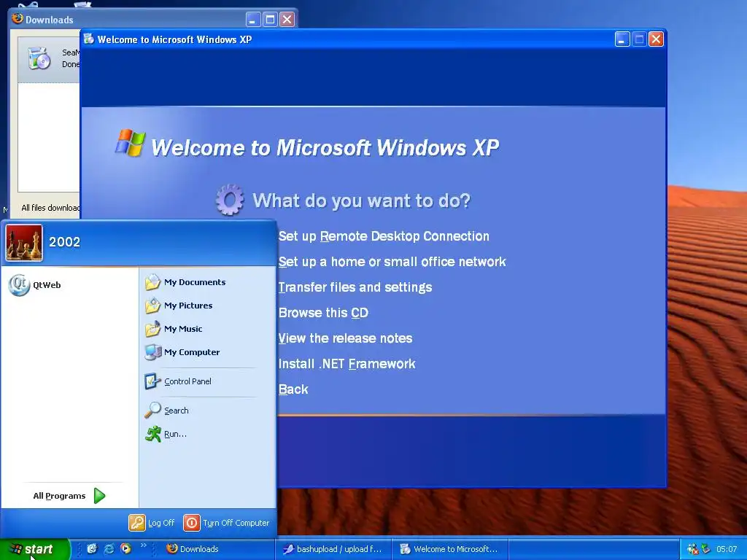
Task: Minimize the Downloads window
Action: (x=253, y=19)
